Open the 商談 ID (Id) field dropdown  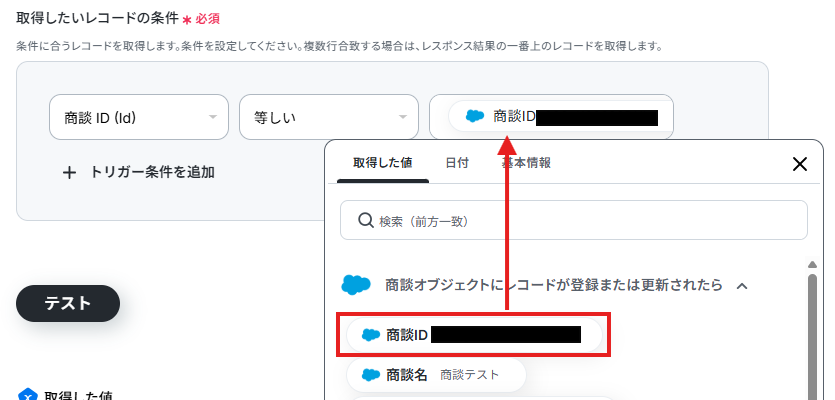coord(138,117)
